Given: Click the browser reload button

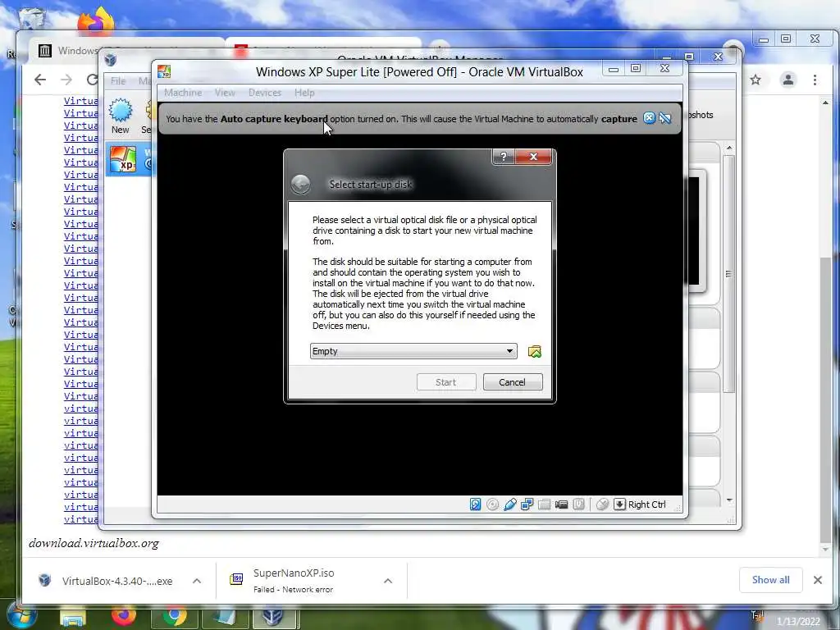Looking at the screenshot, I should (x=92, y=80).
